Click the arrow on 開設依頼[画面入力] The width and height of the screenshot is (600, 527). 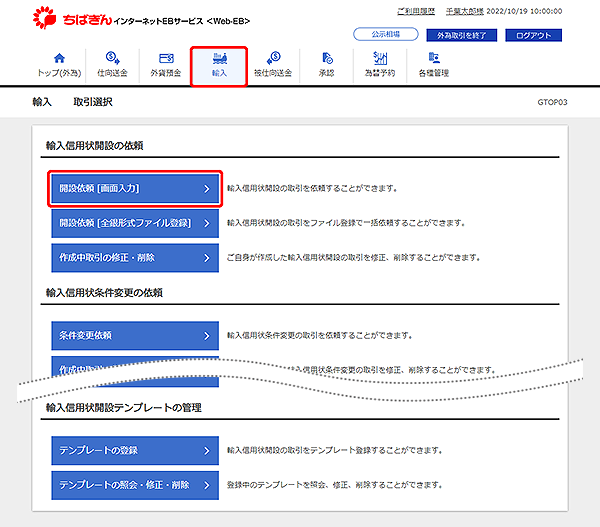coord(207,189)
